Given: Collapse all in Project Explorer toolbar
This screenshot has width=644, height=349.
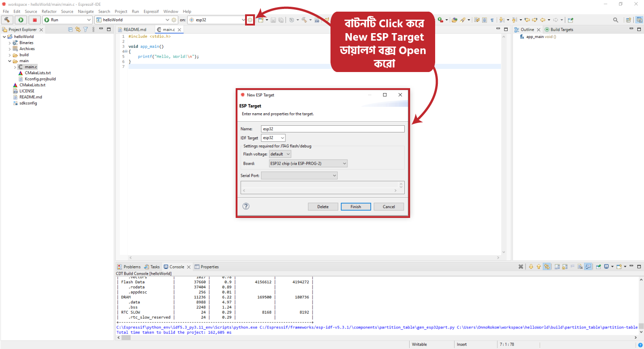Looking at the screenshot, I should [71, 30].
